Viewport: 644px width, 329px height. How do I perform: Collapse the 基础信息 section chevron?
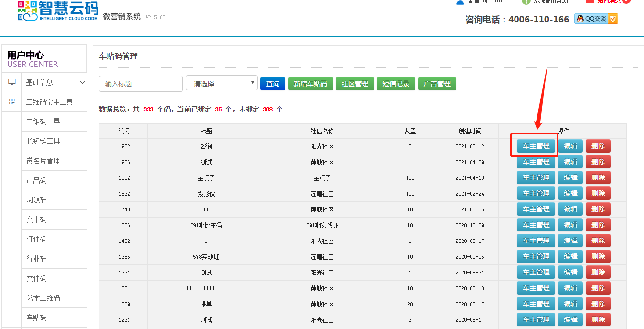coord(82,82)
